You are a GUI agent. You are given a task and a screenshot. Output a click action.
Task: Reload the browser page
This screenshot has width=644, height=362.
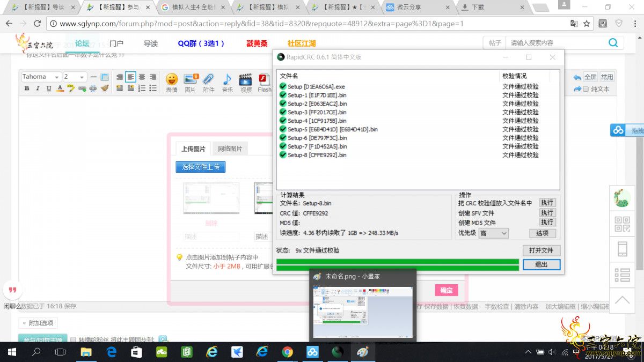click(37, 24)
